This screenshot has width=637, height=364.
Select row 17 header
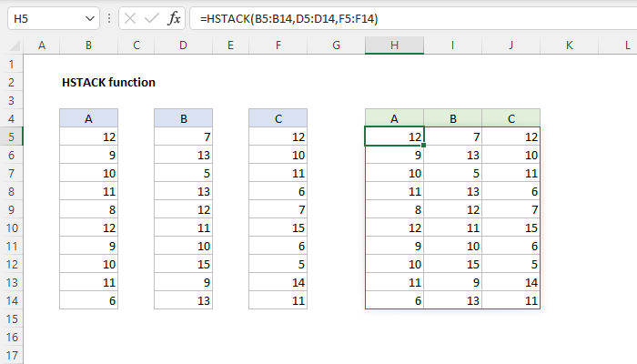coord(11,356)
